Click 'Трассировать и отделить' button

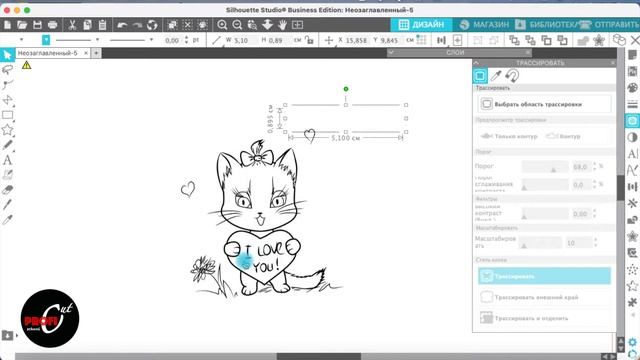click(x=544, y=318)
